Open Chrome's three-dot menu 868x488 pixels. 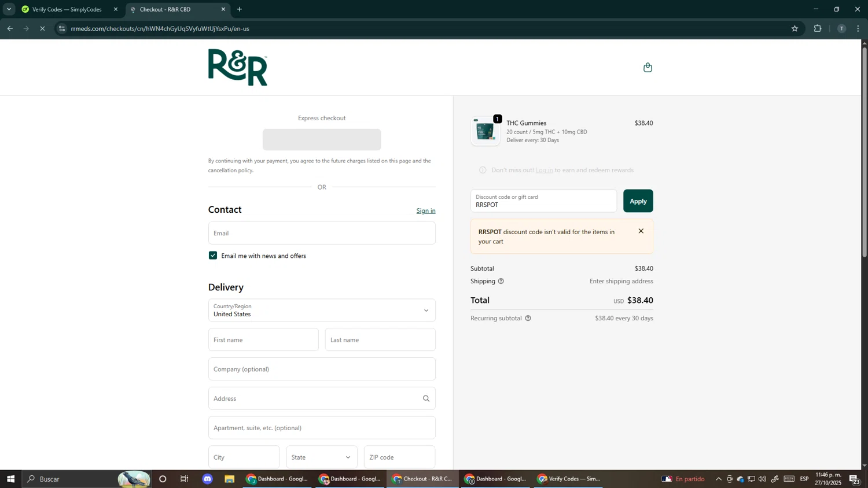coord(858,28)
